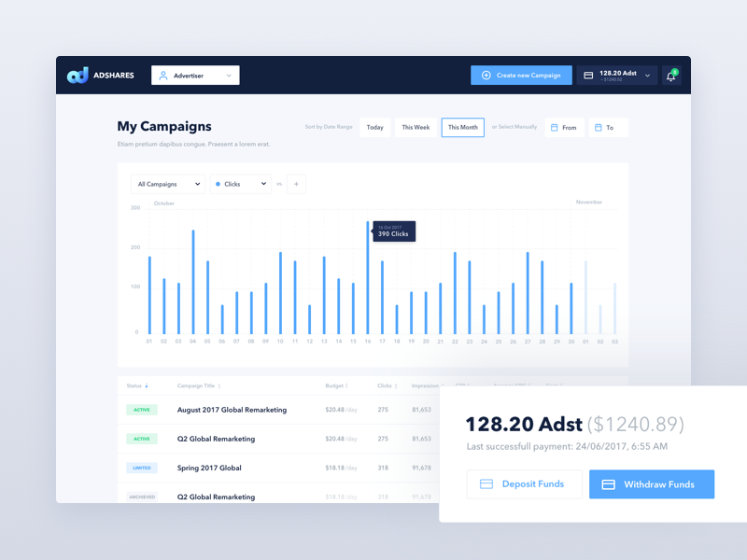Sort by Budget column header
The image size is (747, 560).
(x=335, y=385)
